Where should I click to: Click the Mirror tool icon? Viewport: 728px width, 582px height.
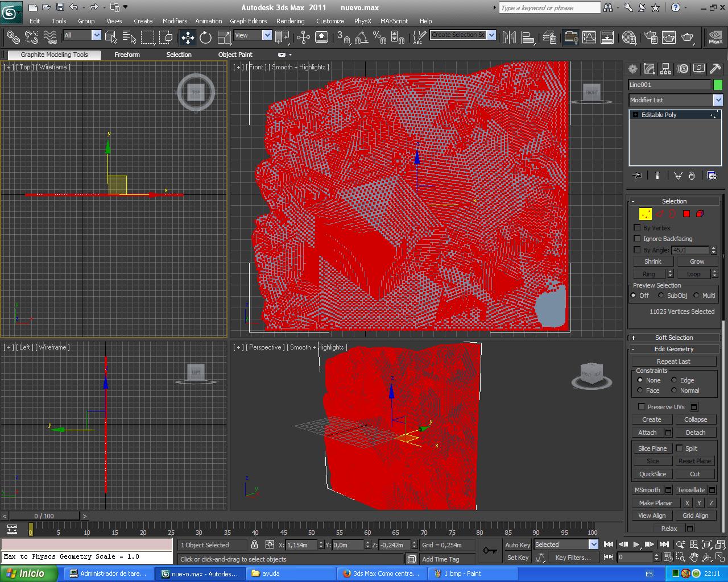(x=510, y=38)
